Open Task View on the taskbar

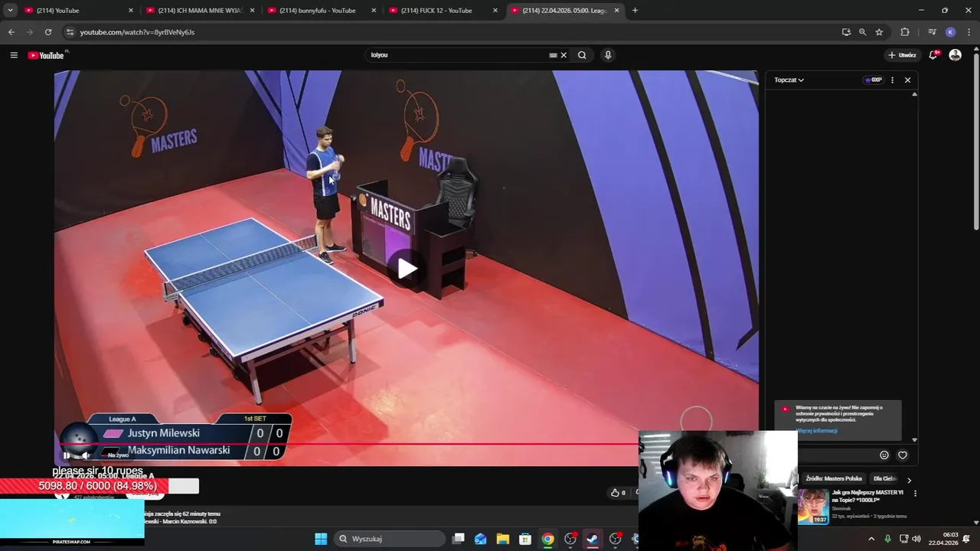coord(458,539)
